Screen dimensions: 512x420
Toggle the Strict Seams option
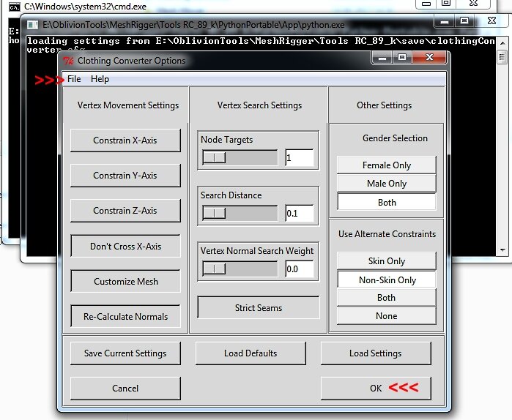(259, 308)
